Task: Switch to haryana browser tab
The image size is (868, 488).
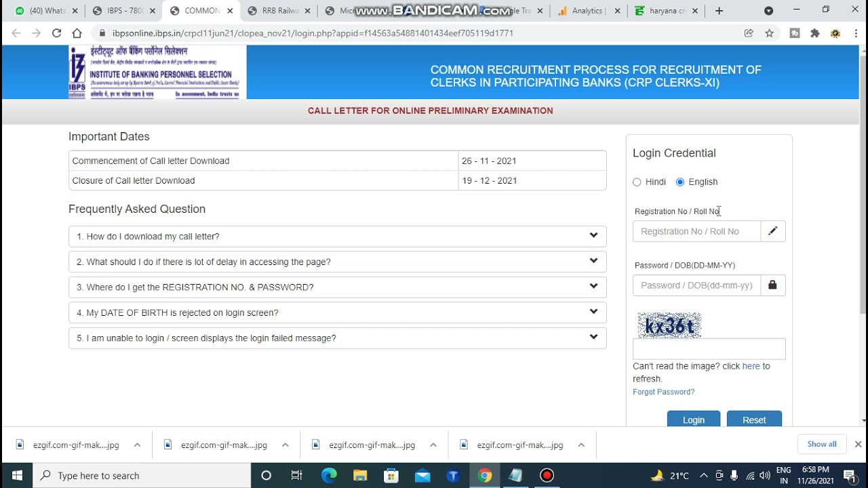Action: click(x=665, y=11)
